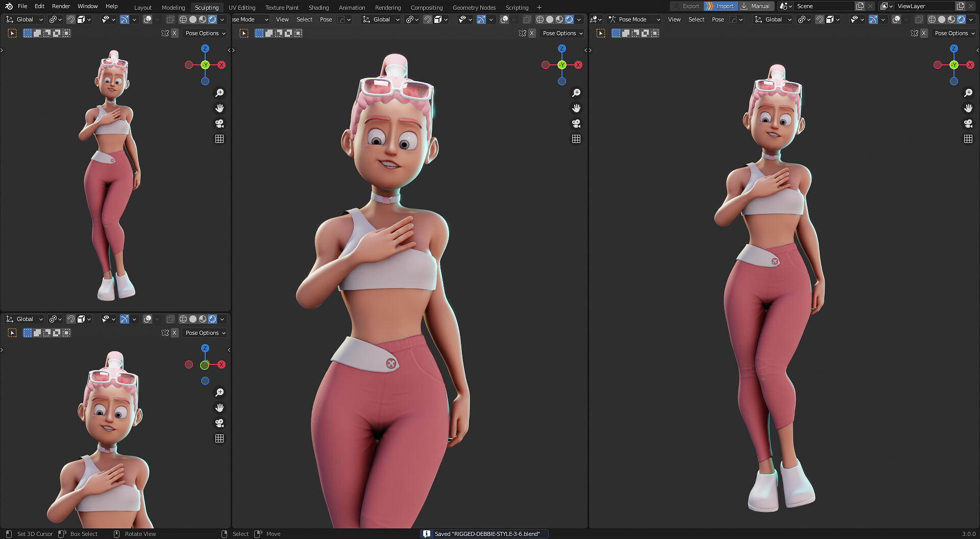Click the grid perspective toggle icon in the top-left viewport
The width and height of the screenshot is (980, 539).
tap(219, 138)
